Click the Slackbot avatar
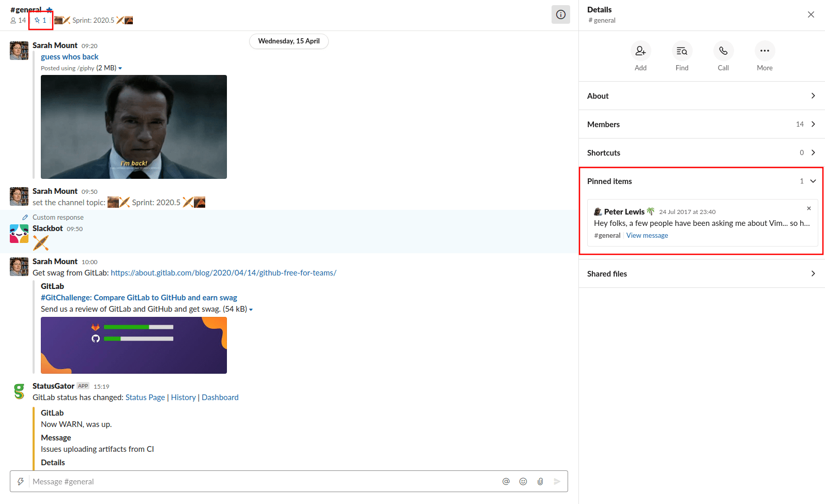 (x=19, y=234)
